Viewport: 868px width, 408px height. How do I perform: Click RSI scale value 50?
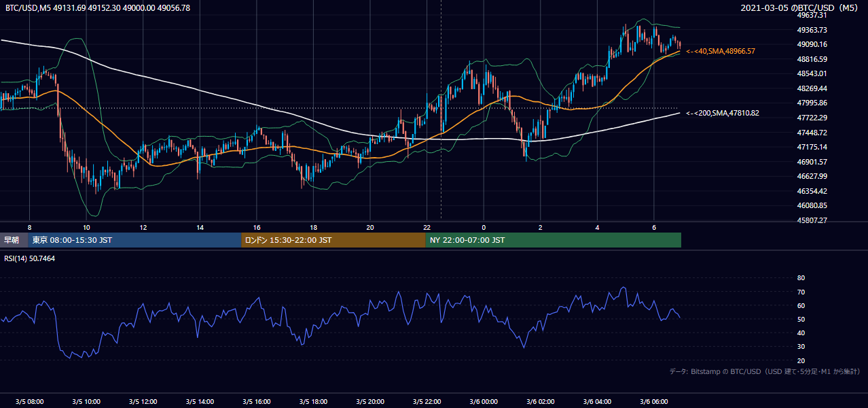point(801,319)
